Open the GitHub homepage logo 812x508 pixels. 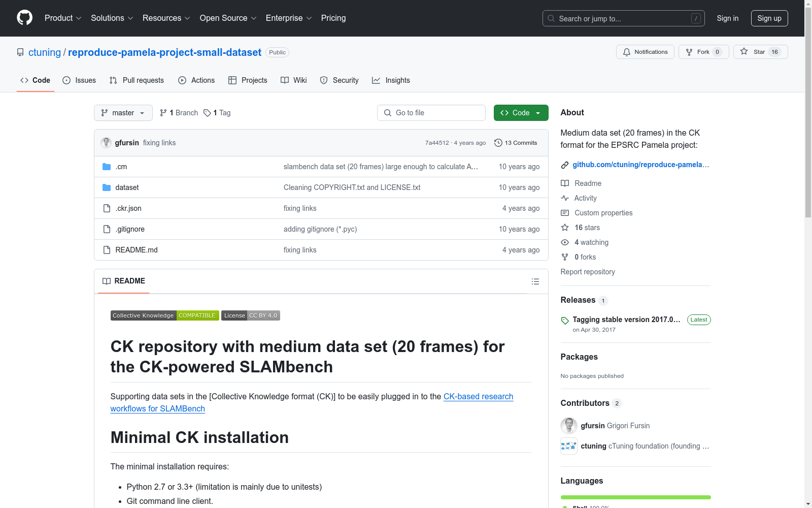pos(24,18)
